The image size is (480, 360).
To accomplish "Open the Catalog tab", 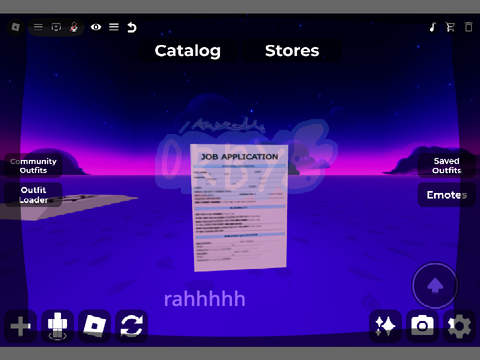I will tap(188, 51).
